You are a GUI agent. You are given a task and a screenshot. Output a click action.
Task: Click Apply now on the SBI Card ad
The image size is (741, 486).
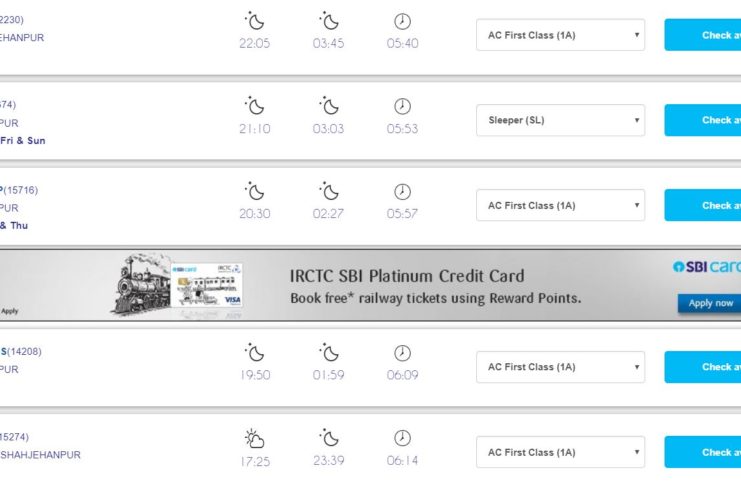pyautogui.click(x=710, y=303)
